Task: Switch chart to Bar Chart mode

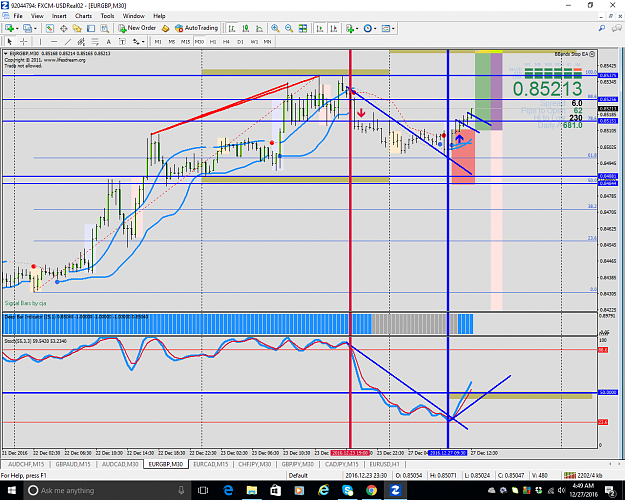Action: point(232,28)
